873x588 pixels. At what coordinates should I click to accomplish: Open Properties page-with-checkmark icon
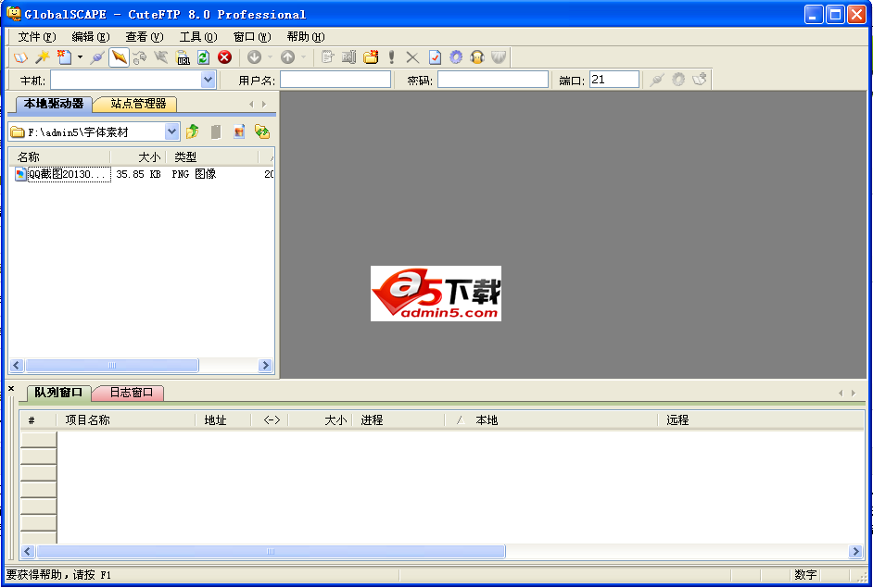(x=435, y=57)
